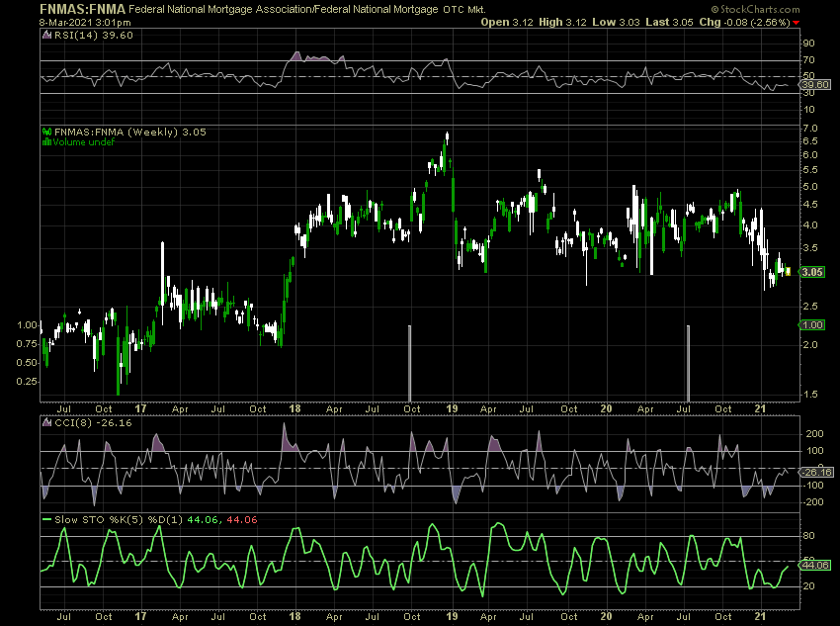Screen dimensions: 840x626
Task: Click the FNMAS:FNMA ticker symbol title
Action: 83,8
